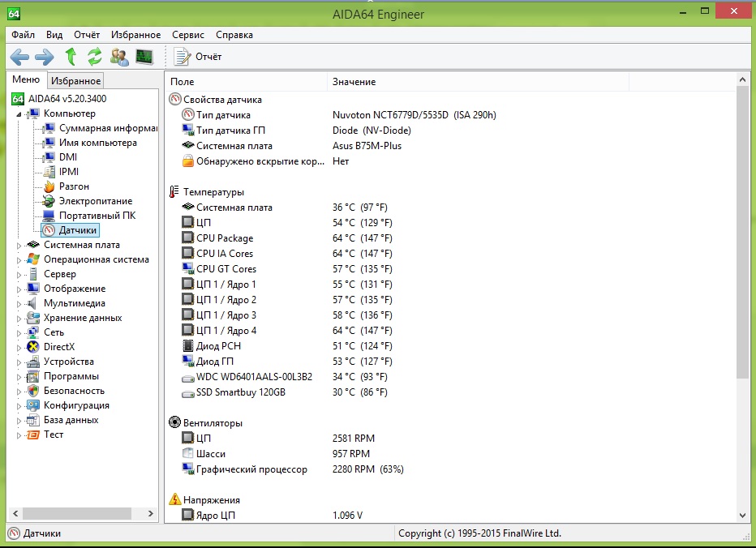Click the Операционная система Windows flag icon
756x548 pixels.
33,259
